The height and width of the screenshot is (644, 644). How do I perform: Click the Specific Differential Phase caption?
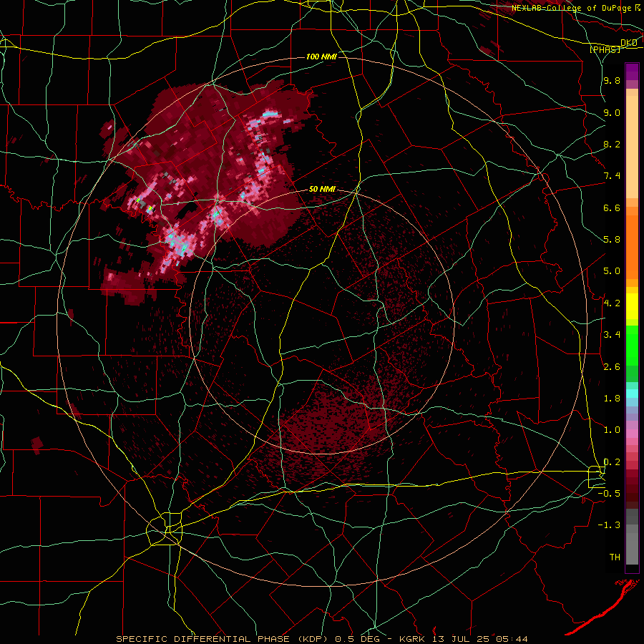coord(321,639)
